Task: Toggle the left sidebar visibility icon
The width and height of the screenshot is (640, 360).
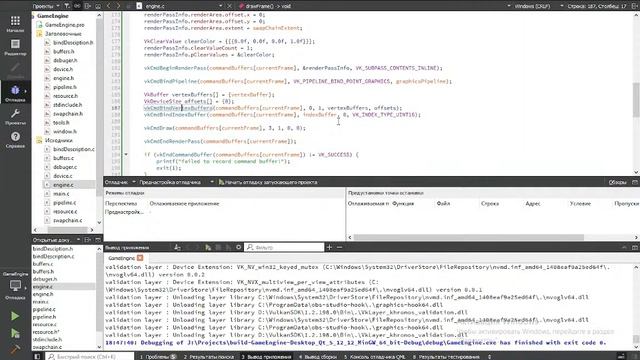Action: [37, 357]
